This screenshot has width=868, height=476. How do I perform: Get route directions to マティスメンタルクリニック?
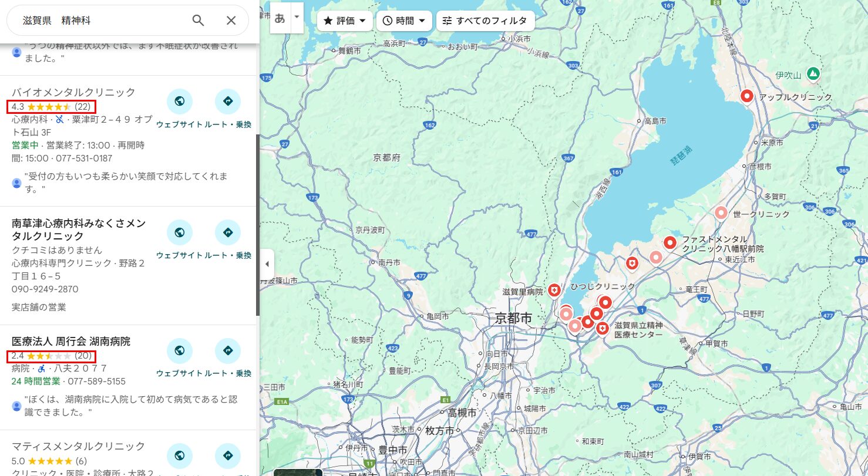pos(228,456)
